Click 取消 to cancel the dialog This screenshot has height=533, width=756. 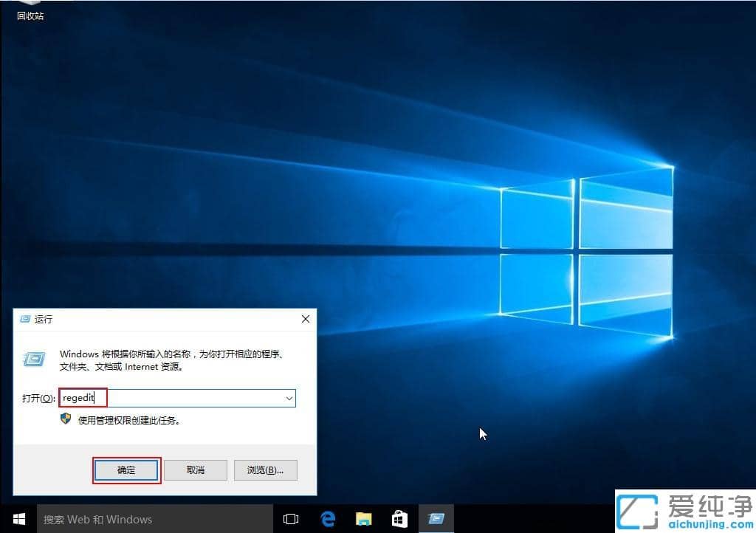click(x=195, y=470)
